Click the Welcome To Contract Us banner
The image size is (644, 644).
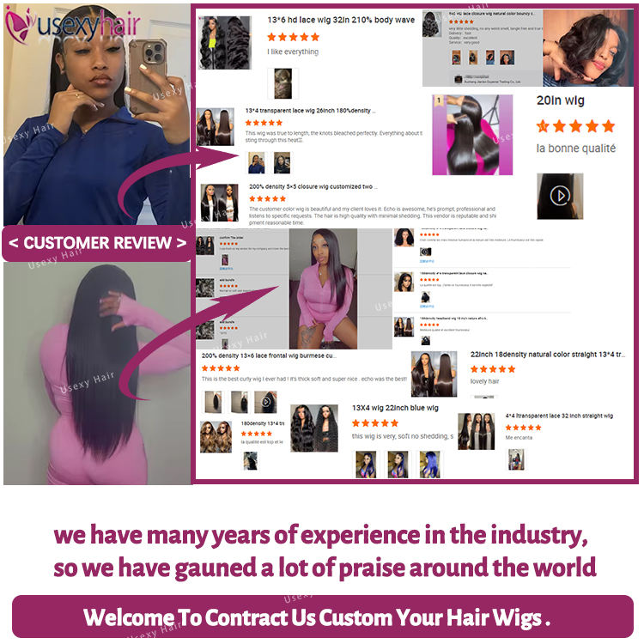click(322, 617)
